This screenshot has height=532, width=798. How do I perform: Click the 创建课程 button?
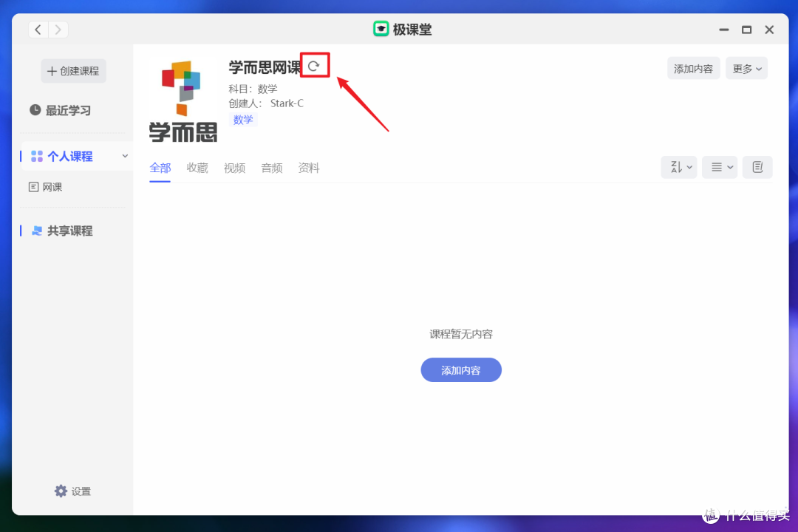[73, 71]
